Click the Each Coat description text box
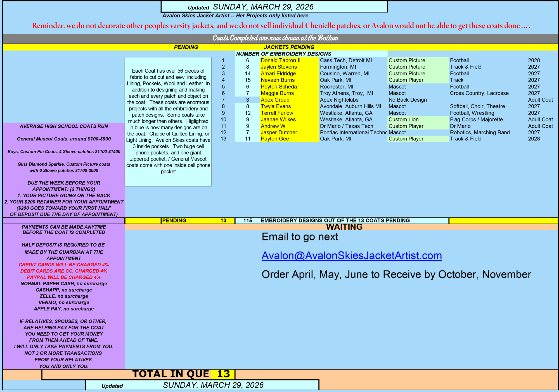The image size is (559, 392). (x=168, y=121)
